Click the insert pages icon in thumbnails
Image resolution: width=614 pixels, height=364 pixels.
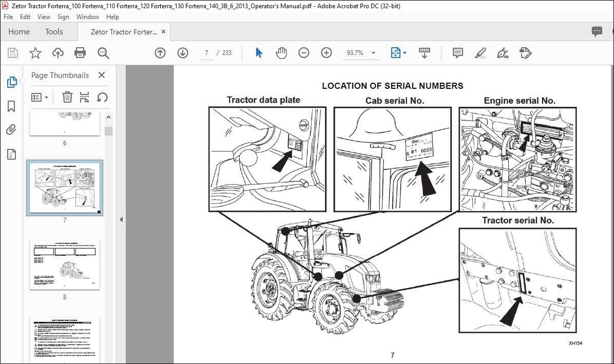click(x=84, y=97)
